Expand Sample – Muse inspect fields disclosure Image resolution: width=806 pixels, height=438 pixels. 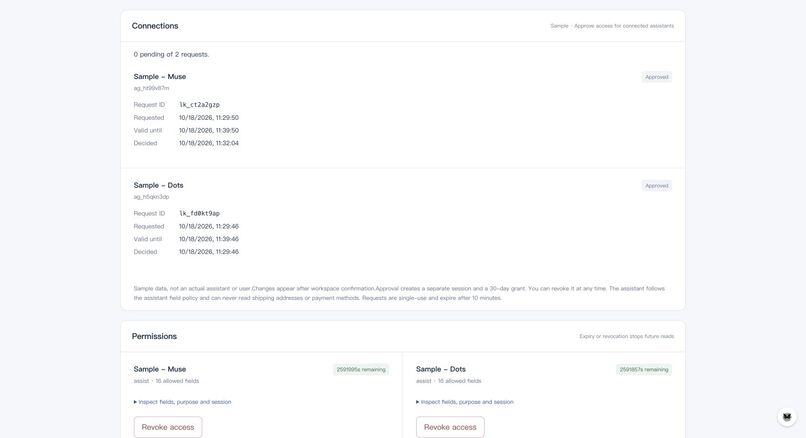coord(182,402)
